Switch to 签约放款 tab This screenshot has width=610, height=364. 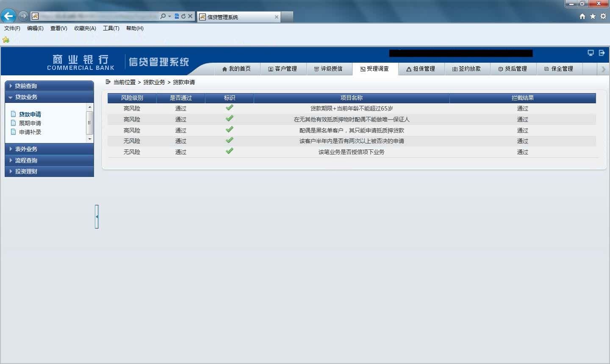[467, 69]
